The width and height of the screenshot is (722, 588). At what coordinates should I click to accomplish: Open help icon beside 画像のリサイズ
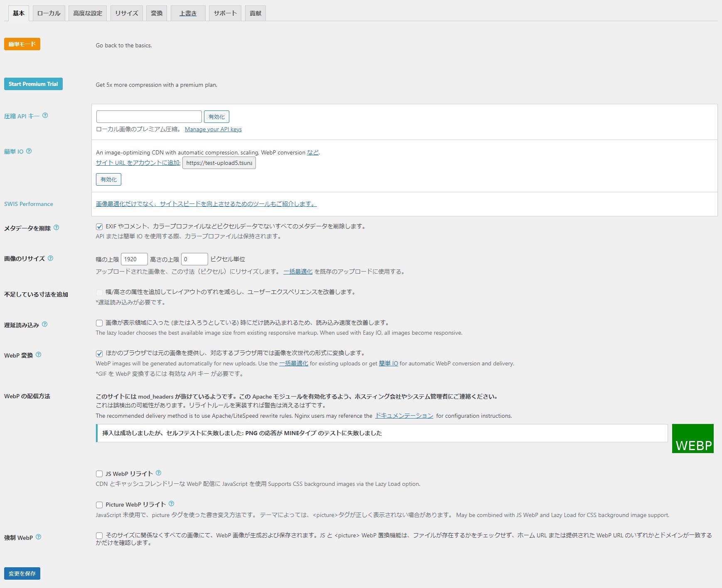pos(51,258)
